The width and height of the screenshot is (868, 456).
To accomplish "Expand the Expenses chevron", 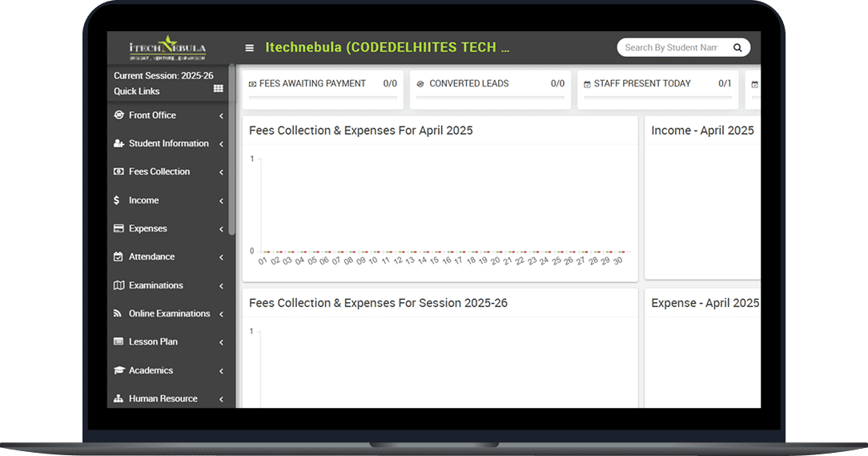I will [221, 229].
